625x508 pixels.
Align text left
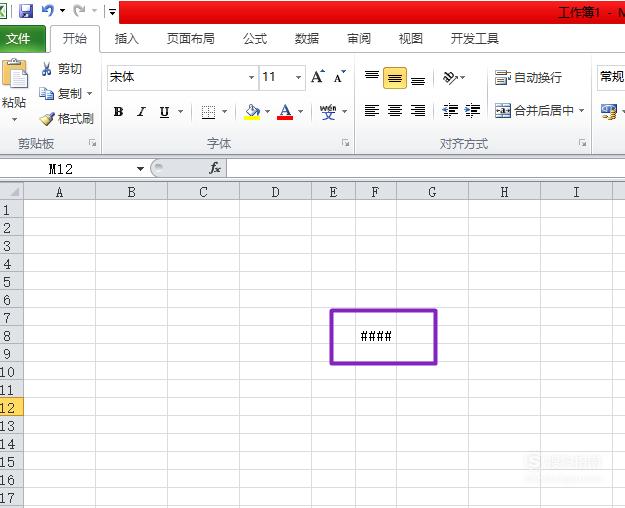372,110
